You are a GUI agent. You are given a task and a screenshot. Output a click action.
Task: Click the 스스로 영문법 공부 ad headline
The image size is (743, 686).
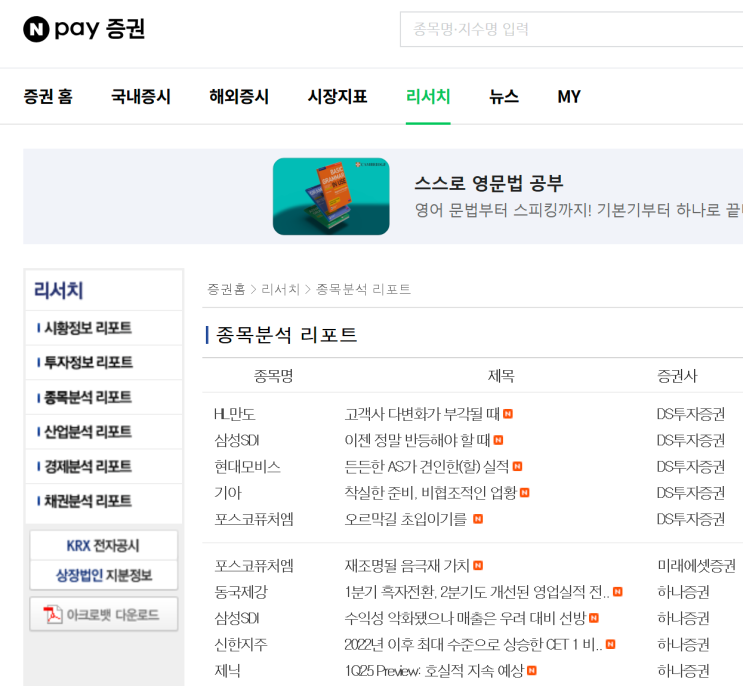(489, 183)
